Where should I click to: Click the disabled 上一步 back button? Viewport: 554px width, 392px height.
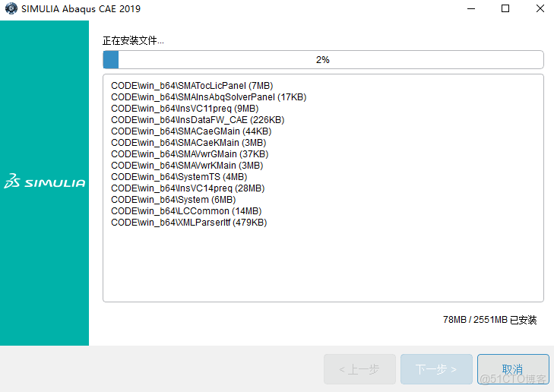pos(359,369)
